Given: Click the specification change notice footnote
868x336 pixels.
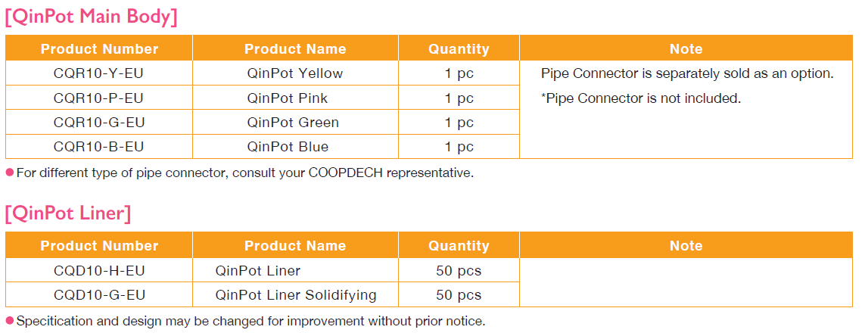Looking at the screenshot, I should pyautogui.click(x=250, y=321).
